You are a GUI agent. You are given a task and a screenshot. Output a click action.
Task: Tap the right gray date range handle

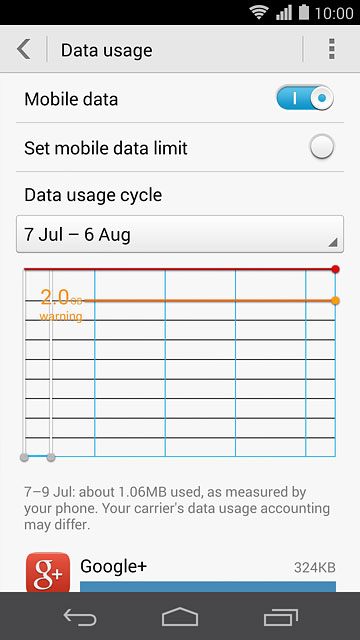[x=51, y=458]
